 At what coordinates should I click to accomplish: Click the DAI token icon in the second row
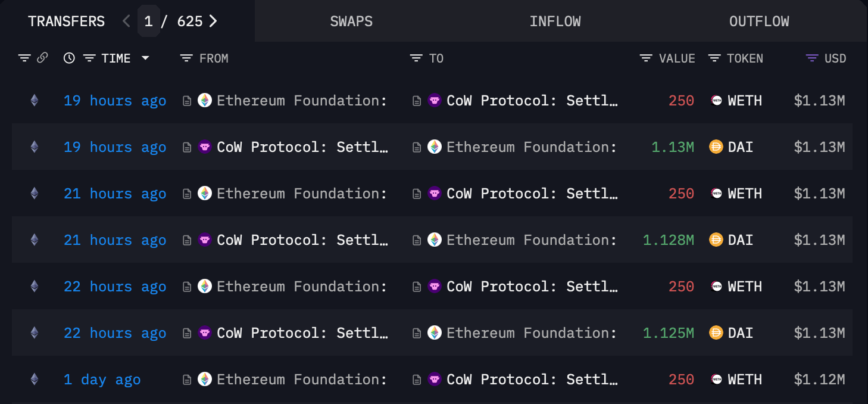point(716,147)
